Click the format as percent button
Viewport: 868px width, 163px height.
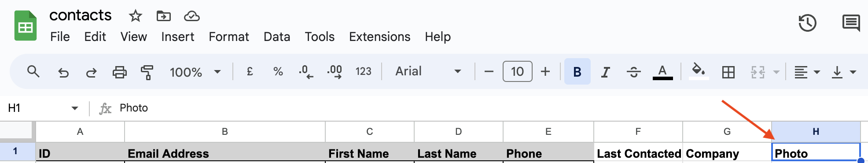[x=278, y=71]
